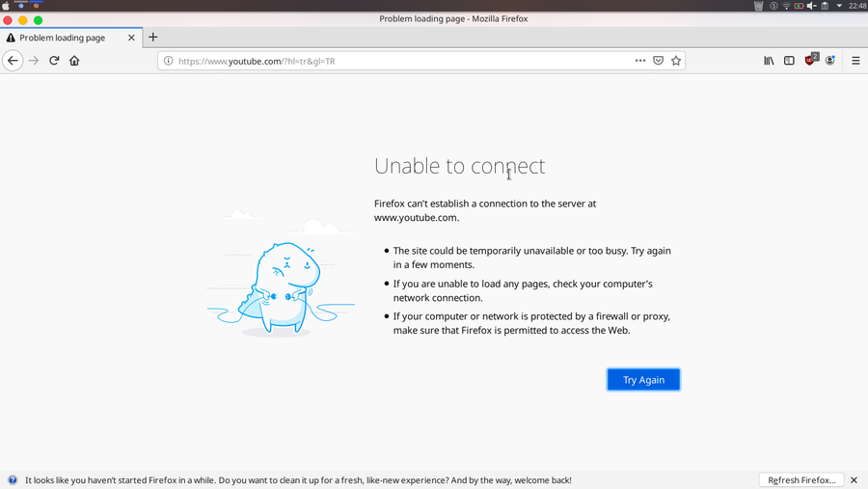Switch to the blue browser app in panel
This screenshot has height=489, width=868.
21,6
